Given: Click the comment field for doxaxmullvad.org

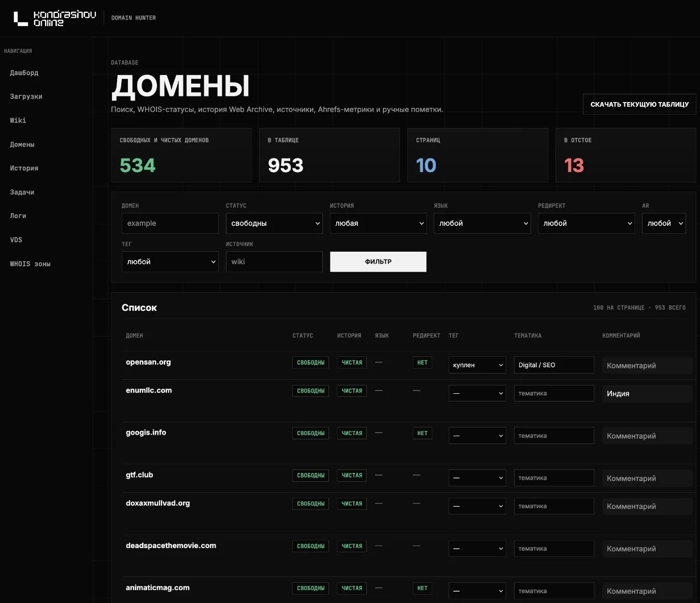Looking at the screenshot, I should (647, 507).
